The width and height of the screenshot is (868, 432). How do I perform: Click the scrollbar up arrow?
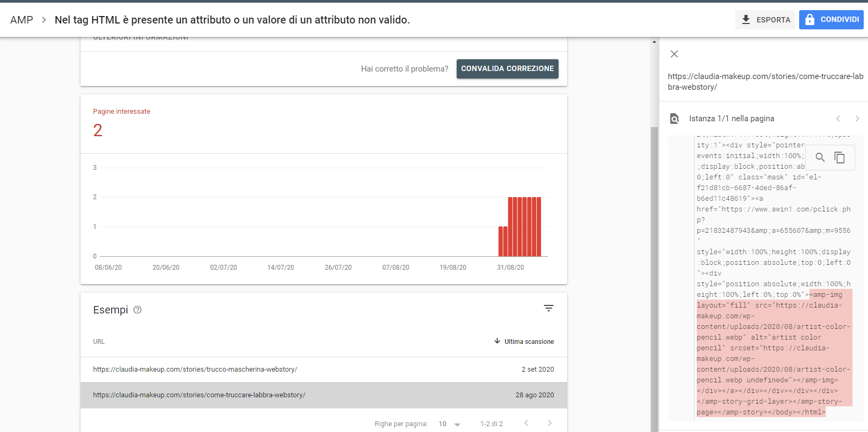tap(654, 42)
